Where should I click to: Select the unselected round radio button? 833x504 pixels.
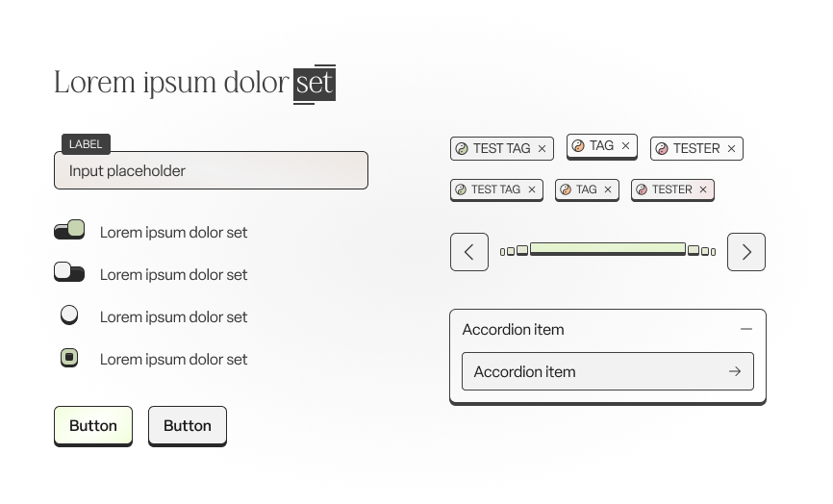[69, 315]
